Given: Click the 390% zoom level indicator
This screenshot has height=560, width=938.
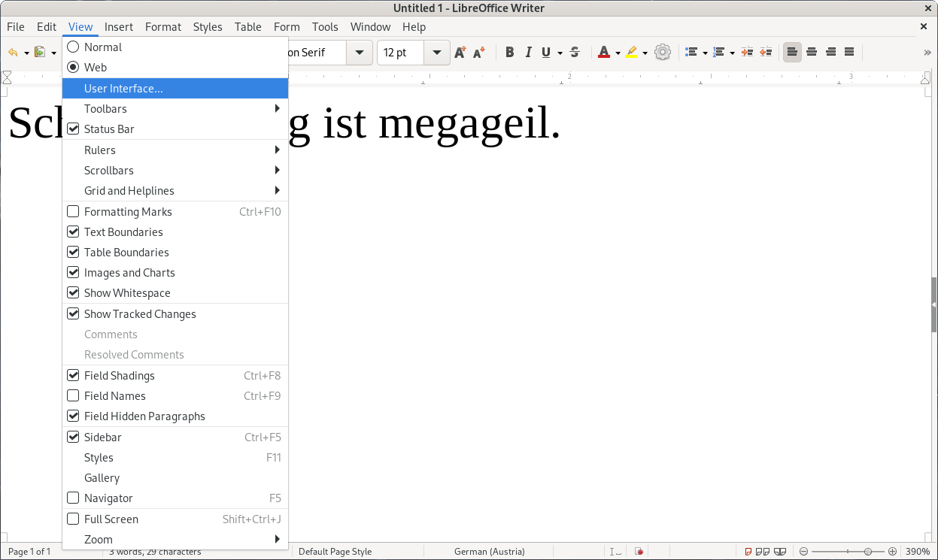Looking at the screenshot, I should (917, 551).
